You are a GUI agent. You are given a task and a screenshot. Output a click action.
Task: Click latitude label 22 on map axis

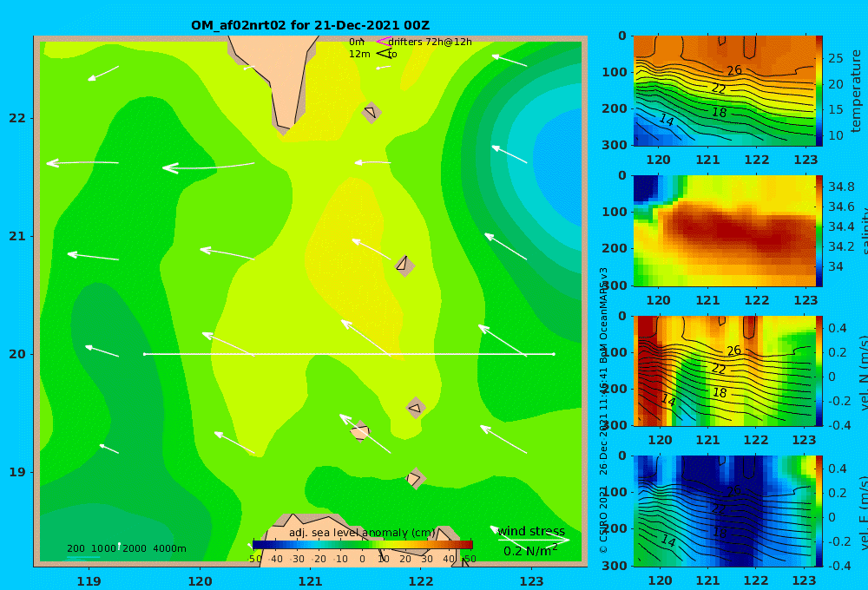point(17,119)
